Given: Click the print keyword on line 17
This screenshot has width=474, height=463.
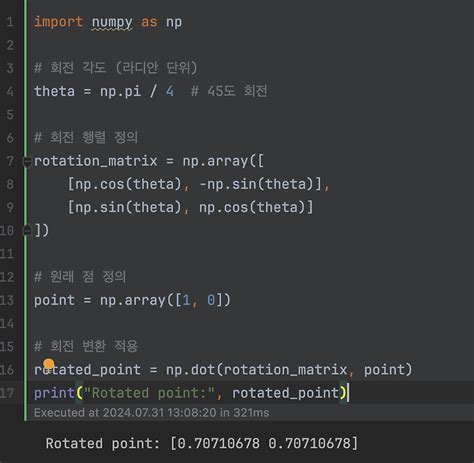Looking at the screenshot, I should [x=54, y=393].
